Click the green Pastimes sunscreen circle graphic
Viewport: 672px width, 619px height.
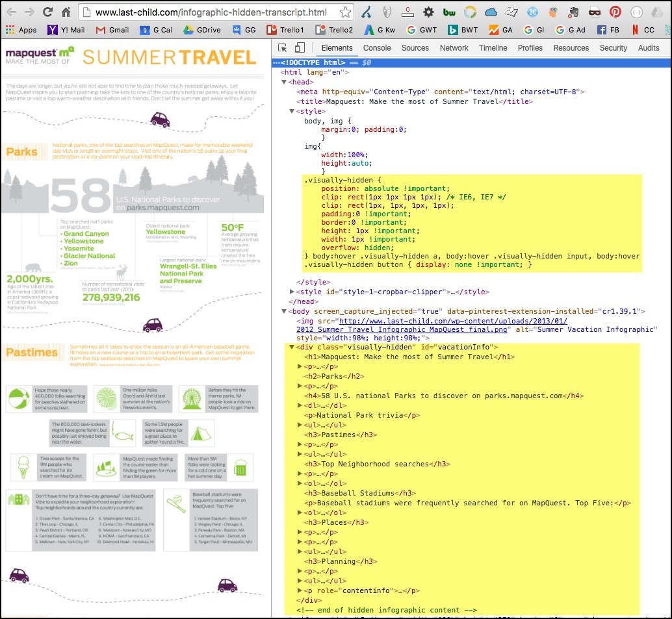[18, 397]
